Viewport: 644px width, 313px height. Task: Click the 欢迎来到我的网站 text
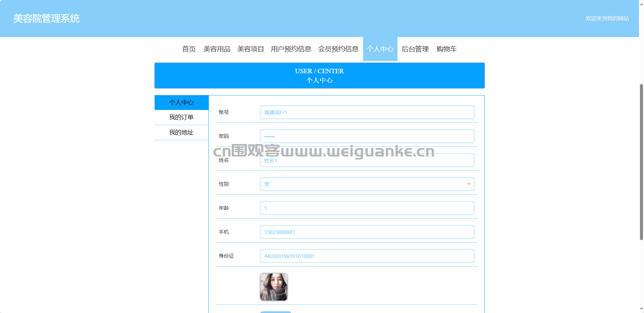click(x=607, y=19)
